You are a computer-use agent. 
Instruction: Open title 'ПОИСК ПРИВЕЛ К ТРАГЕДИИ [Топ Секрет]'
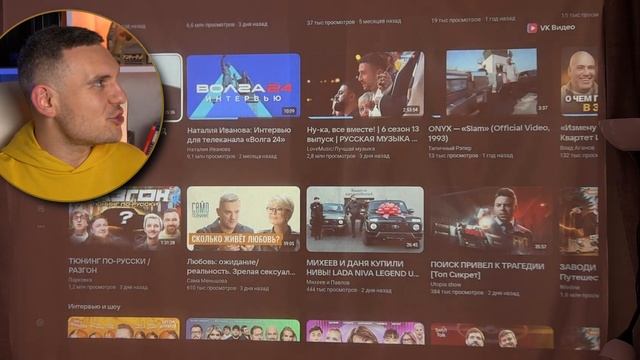coord(487,270)
